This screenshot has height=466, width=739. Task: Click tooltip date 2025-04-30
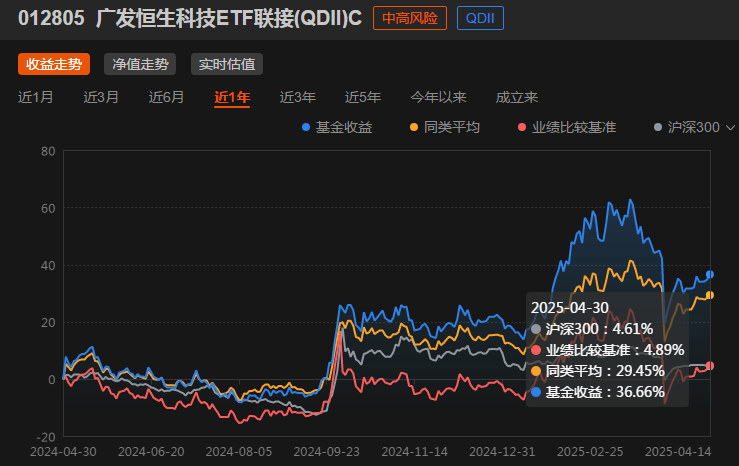(570, 308)
